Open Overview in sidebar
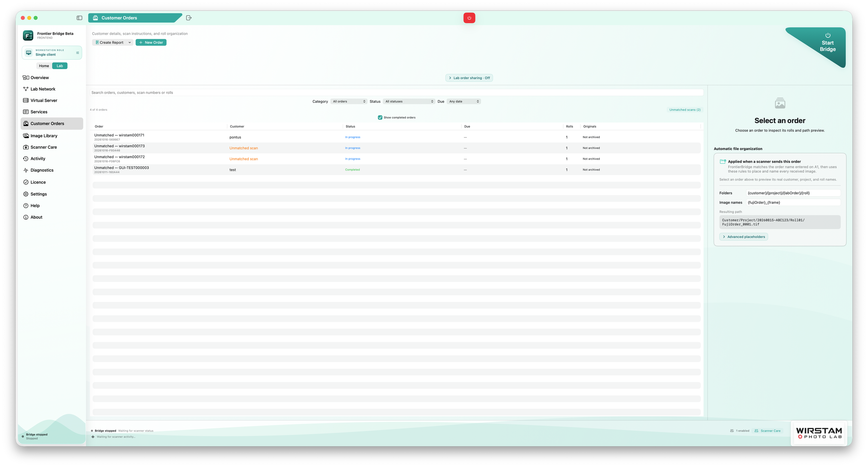The width and height of the screenshot is (868, 467). click(x=52, y=77)
